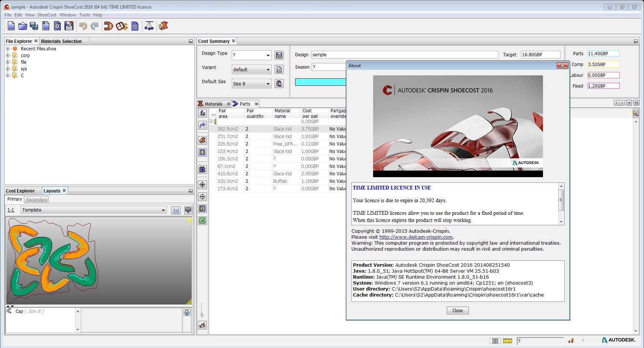This screenshot has width=644, height=348.
Task: Click the bar chart icon in status bar
Action: (571, 341)
